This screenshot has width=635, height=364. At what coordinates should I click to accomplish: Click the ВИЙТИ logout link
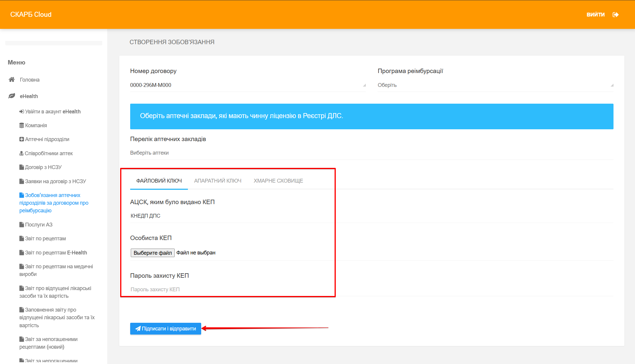pyautogui.click(x=595, y=15)
